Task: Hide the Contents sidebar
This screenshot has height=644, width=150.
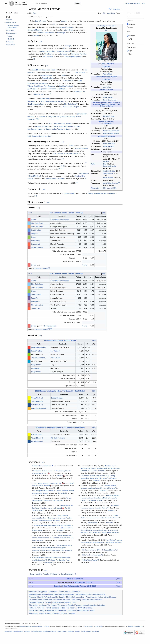Action: 16,13
